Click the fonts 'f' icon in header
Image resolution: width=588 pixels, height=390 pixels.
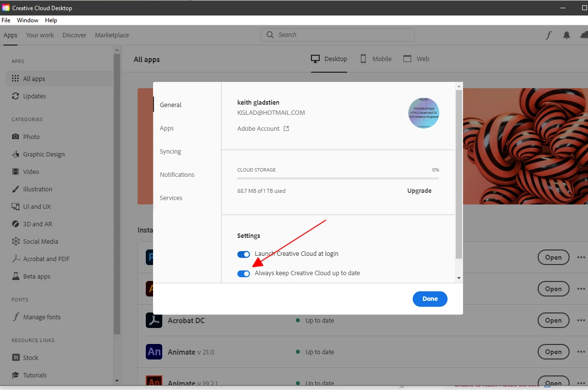pos(549,35)
